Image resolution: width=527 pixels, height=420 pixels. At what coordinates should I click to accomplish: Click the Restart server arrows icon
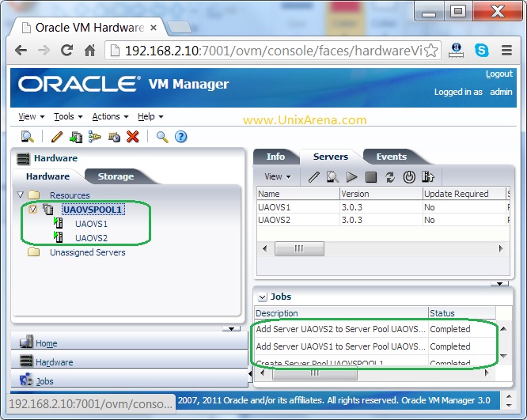coord(390,177)
